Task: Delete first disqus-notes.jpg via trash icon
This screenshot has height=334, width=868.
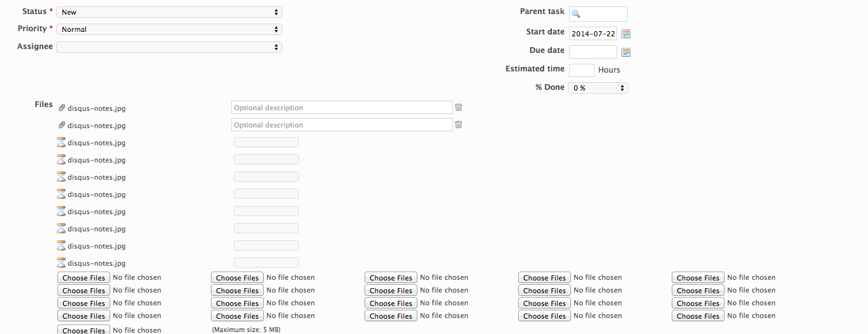Action: 458,108
